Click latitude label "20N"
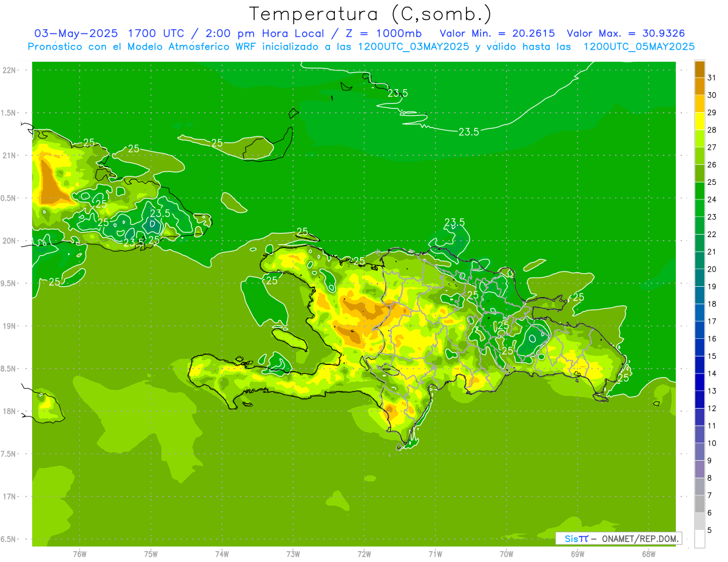The image size is (728, 562). pyautogui.click(x=10, y=241)
